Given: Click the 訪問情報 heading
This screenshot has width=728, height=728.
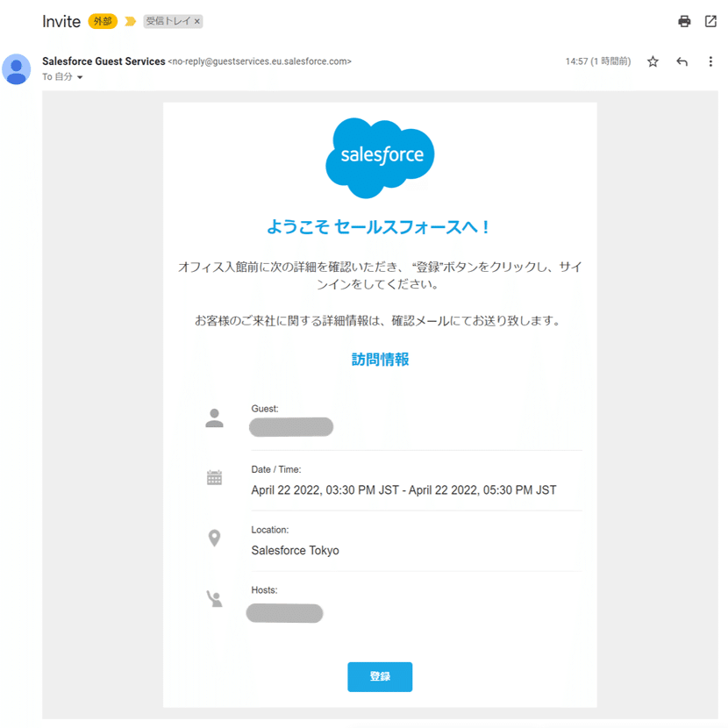Looking at the screenshot, I should pos(380,360).
